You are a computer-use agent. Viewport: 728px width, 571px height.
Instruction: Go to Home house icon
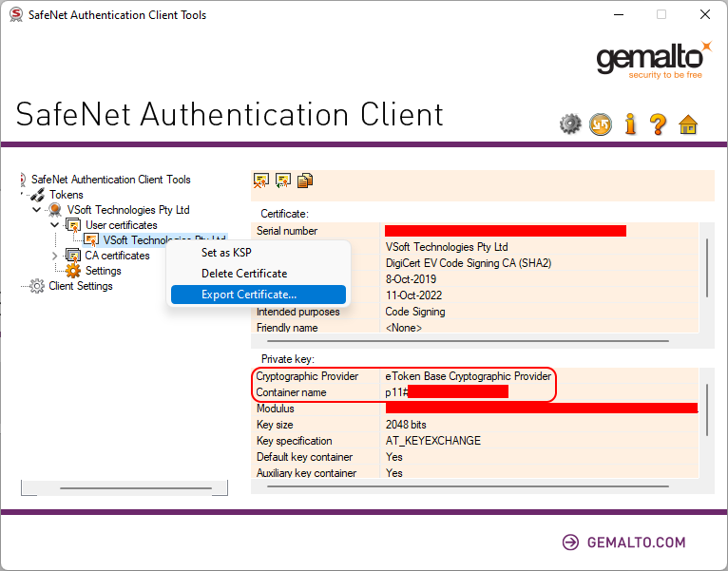(687, 124)
